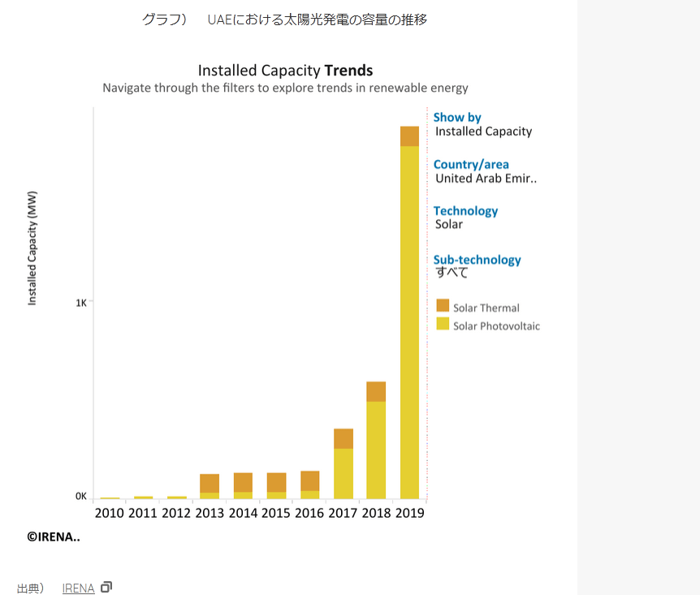Click the Solar Thermal orange legend swatch

click(443, 306)
